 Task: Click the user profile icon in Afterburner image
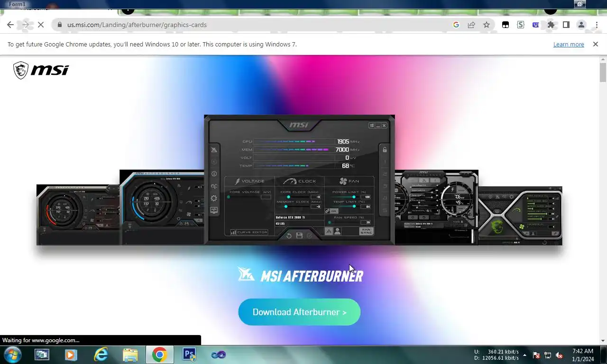click(337, 231)
